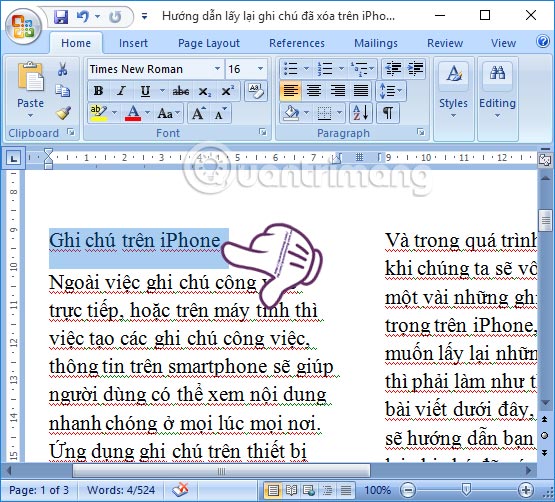
Task: Open the Clipboard dialog launcher
Action: coord(71,132)
